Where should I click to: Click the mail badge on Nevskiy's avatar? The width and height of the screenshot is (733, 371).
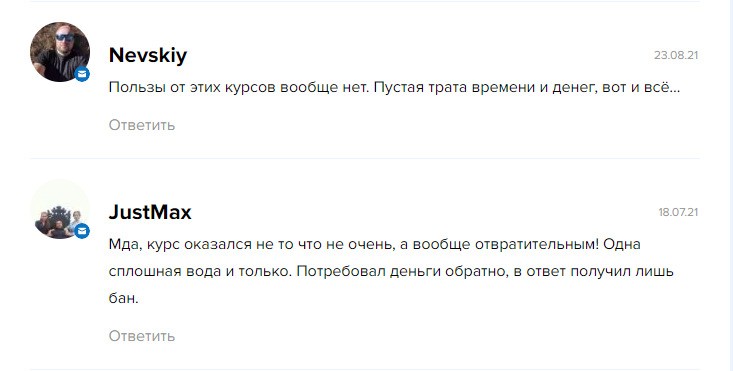coord(82,74)
